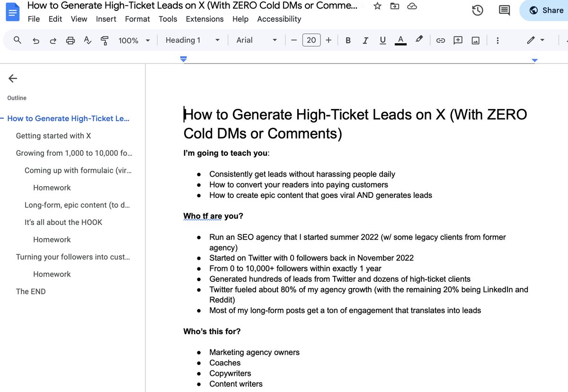
Task: Jump to Homework under 'Turning your followers'
Action: click(52, 274)
